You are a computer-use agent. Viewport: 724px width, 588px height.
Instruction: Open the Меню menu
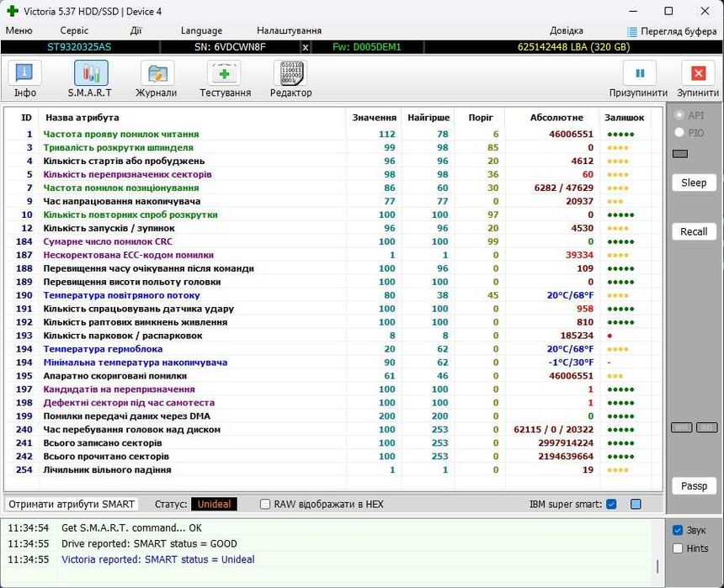19,31
